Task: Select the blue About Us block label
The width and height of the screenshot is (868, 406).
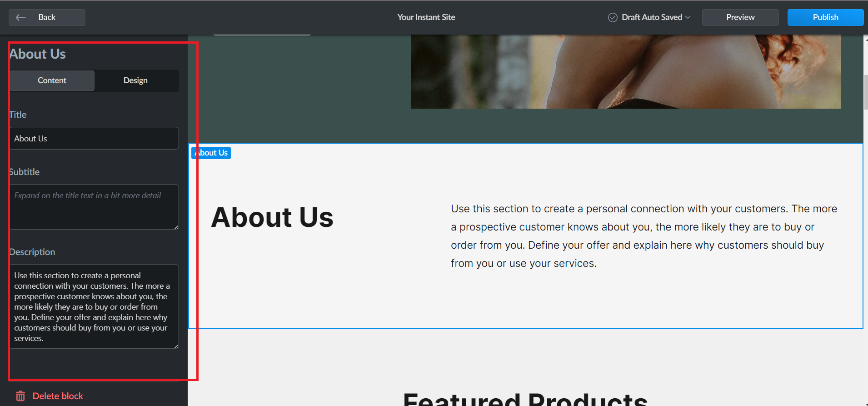Action: coord(211,153)
